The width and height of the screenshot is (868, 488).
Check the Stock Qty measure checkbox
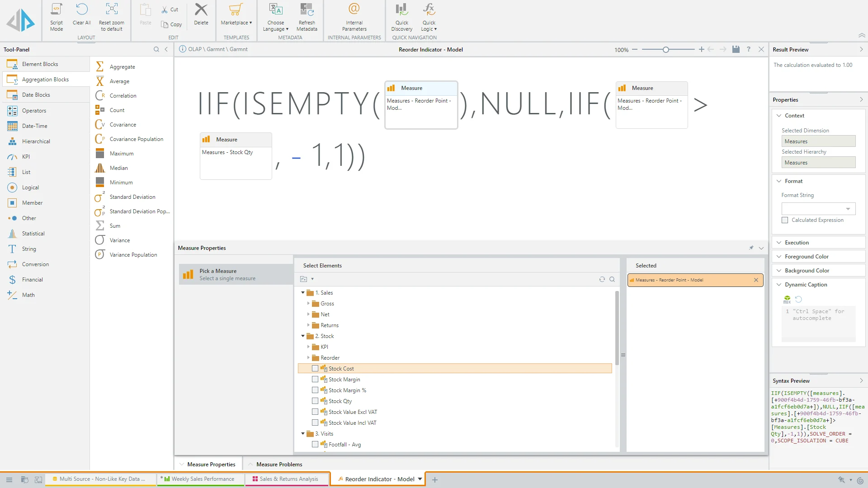(x=315, y=401)
